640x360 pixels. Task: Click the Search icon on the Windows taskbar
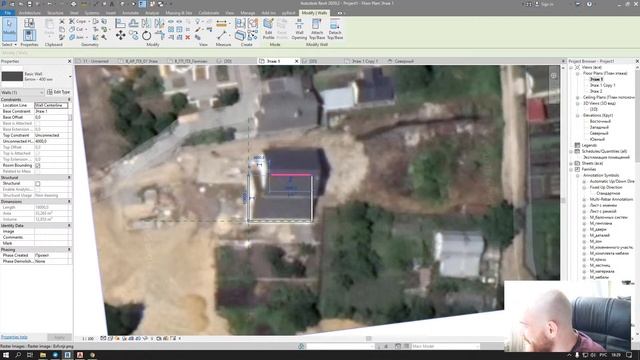click(18, 355)
